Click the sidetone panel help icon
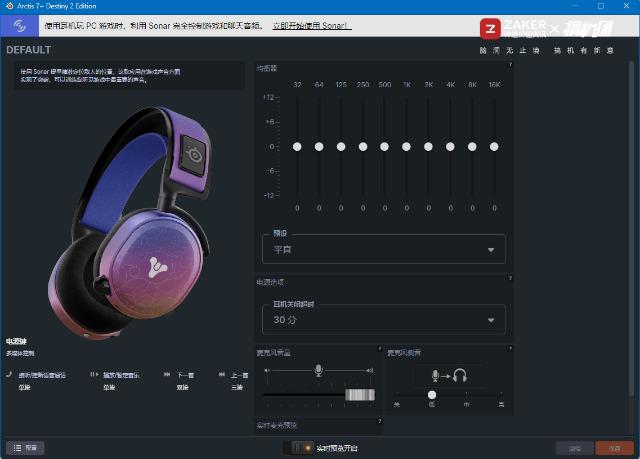Viewport: 640px width, 459px height. 510,348
